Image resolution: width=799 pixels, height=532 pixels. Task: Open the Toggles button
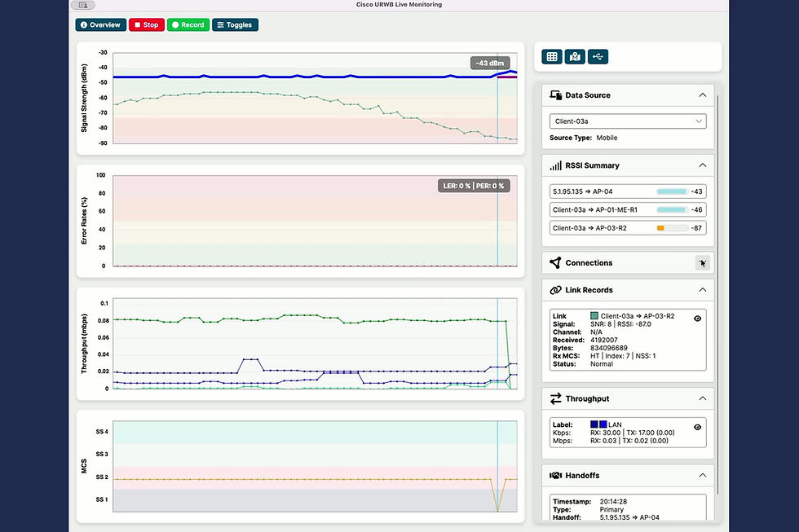click(x=235, y=25)
